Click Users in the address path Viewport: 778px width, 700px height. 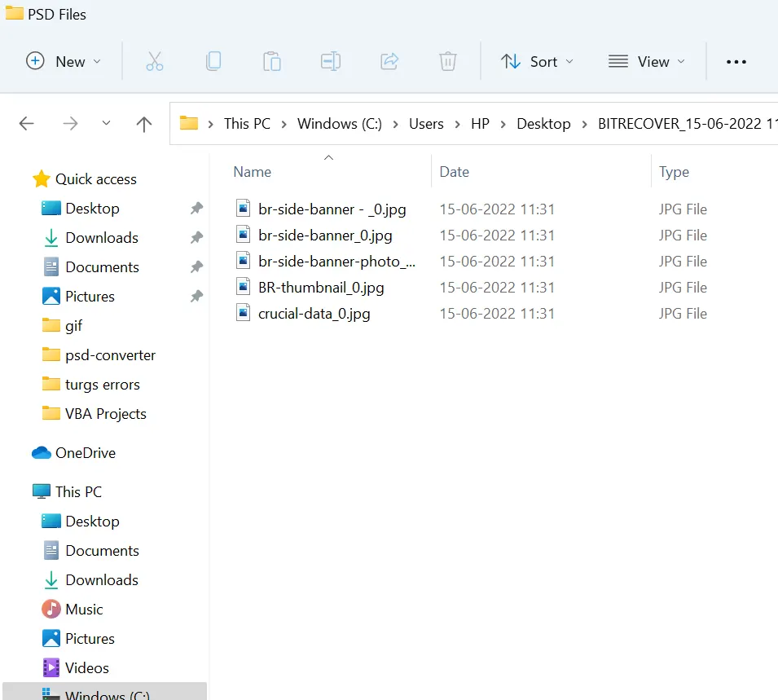(426, 124)
